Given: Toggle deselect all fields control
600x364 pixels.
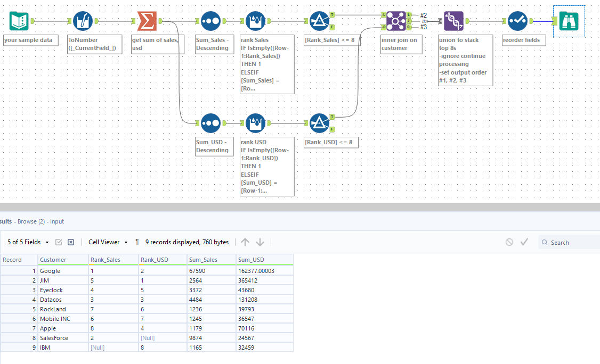Looking at the screenshot, I should (x=70, y=242).
